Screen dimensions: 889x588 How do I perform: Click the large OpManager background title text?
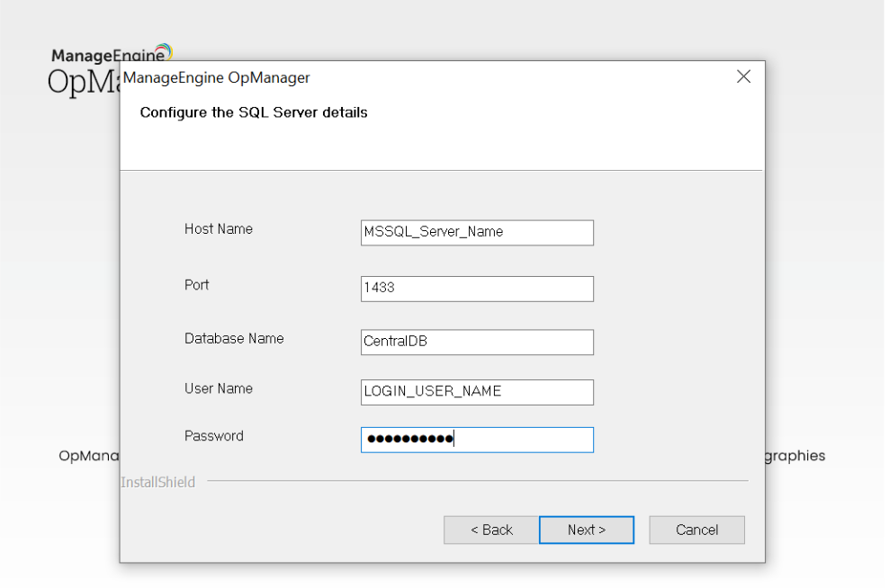tap(83, 83)
